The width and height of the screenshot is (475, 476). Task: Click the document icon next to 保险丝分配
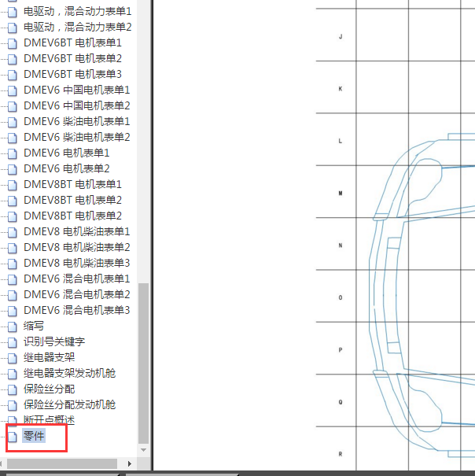coord(12,389)
